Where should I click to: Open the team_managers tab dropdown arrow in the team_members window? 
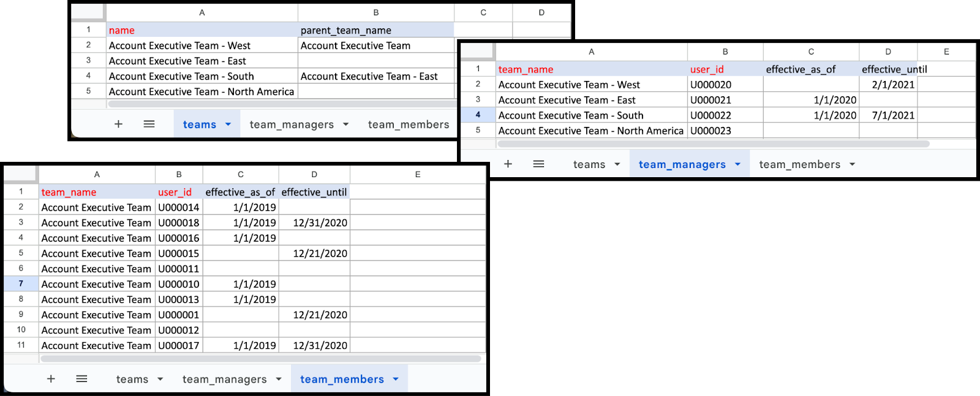(279, 379)
